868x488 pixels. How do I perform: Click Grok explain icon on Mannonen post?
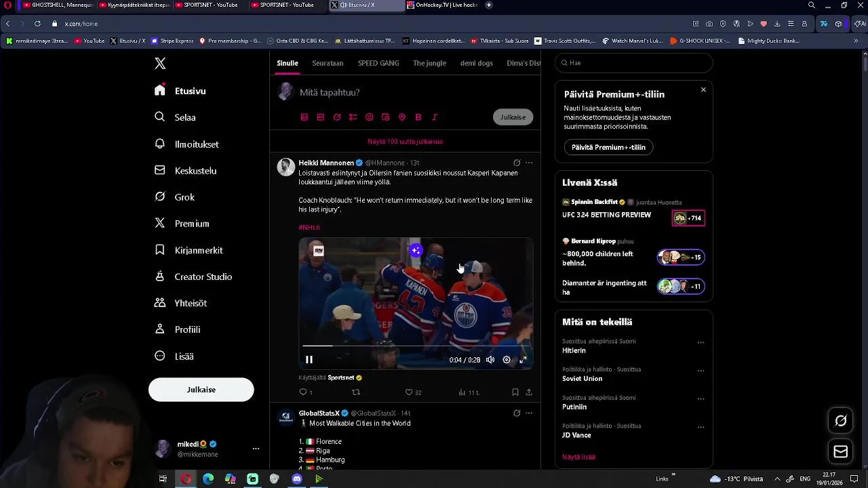click(x=517, y=163)
